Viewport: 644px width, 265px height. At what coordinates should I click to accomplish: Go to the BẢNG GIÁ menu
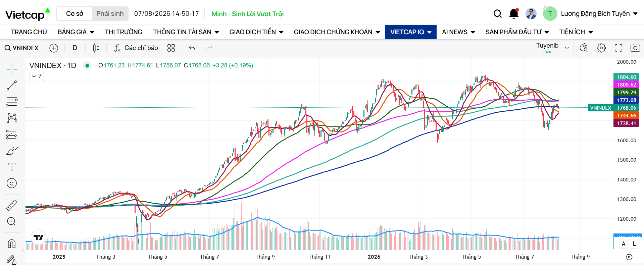point(76,32)
